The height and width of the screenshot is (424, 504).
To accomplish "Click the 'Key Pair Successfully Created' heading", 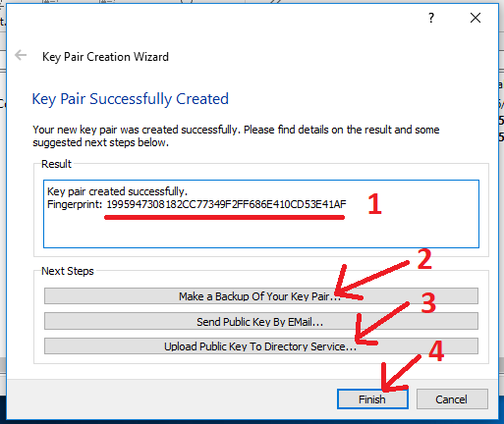I will pyautogui.click(x=130, y=99).
